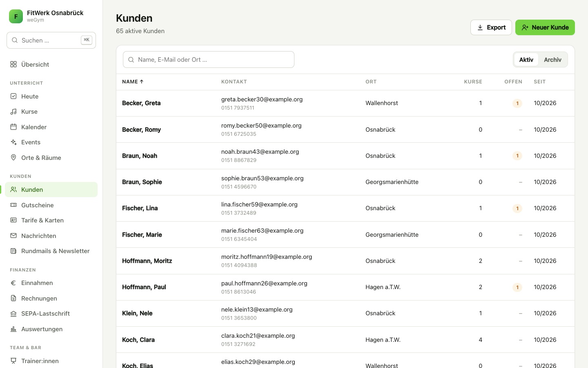The image size is (588, 368).
Task: Click the SEPA-Lastschrift bank icon
Action: click(x=13, y=314)
